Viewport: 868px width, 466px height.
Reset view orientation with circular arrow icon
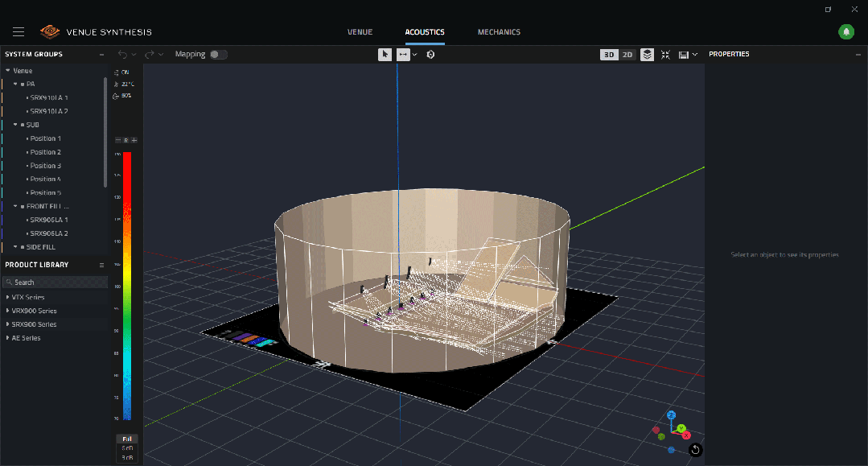tap(695, 450)
